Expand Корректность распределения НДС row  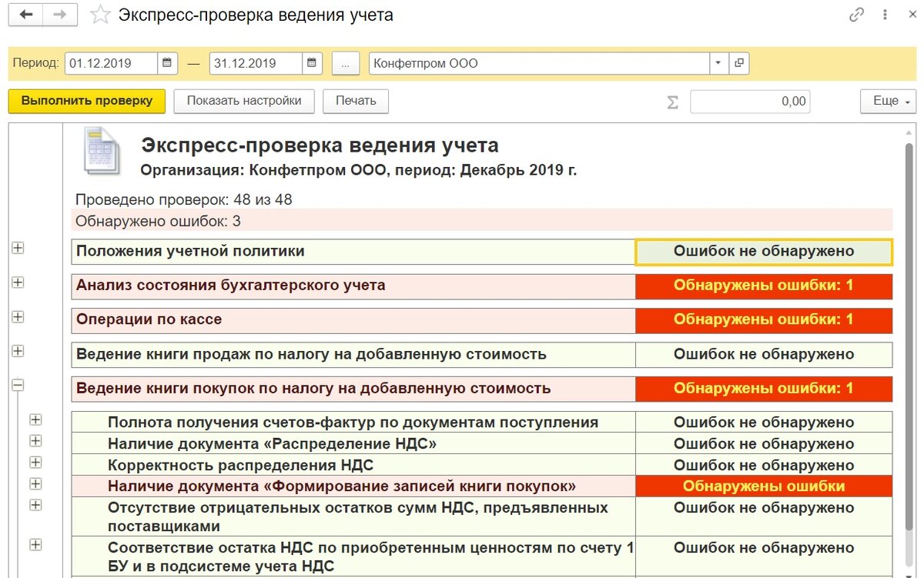point(35,462)
